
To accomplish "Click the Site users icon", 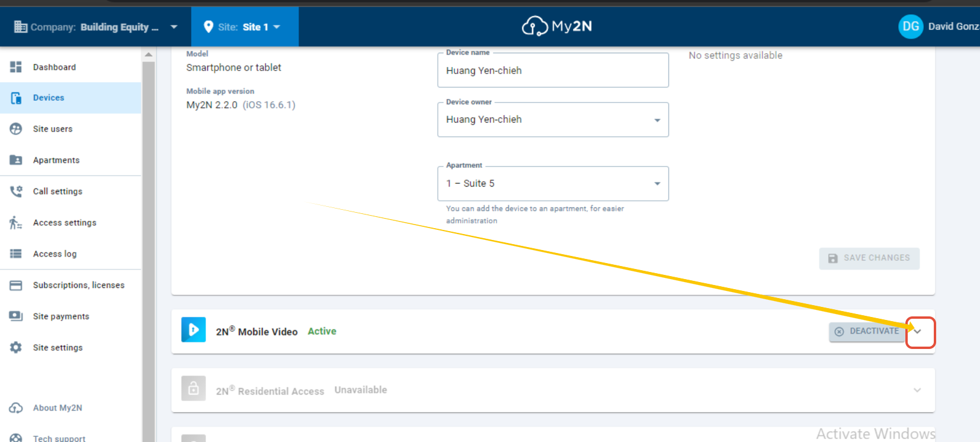I will (16, 129).
